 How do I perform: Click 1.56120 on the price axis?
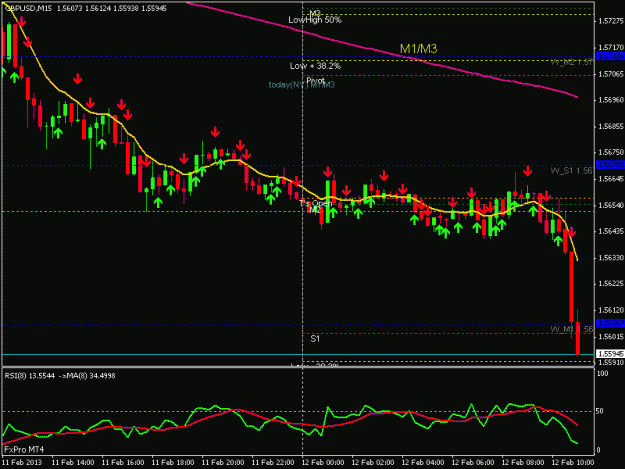pos(611,310)
